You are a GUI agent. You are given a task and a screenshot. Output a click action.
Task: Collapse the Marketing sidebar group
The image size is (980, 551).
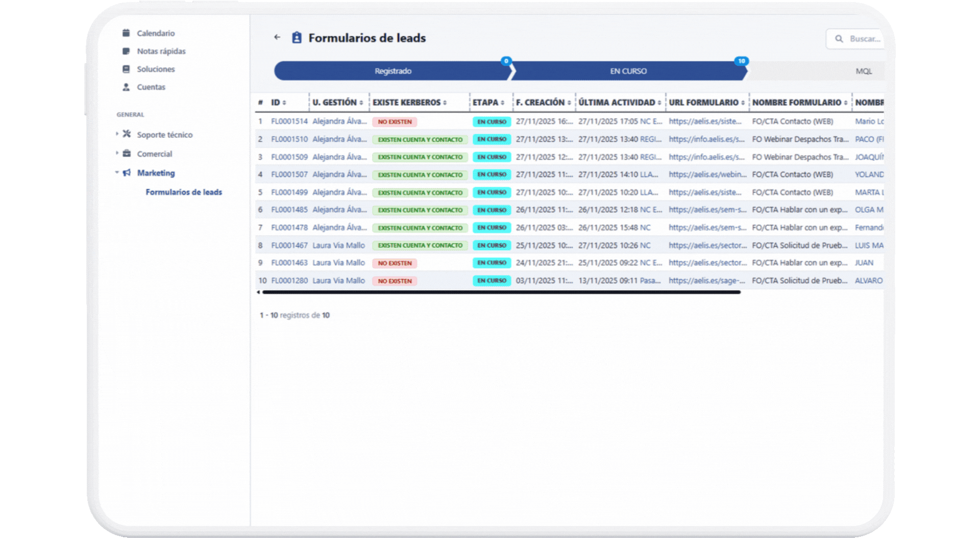click(x=116, y=173)
